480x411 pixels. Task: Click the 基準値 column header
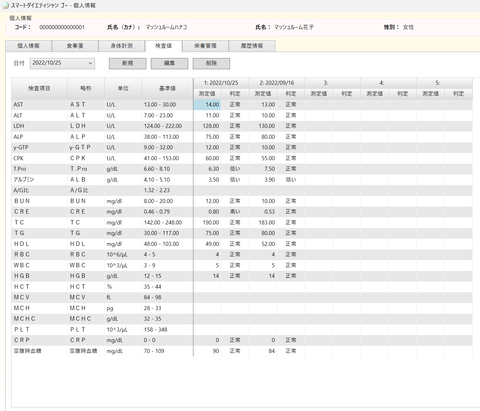pos(167,88)
